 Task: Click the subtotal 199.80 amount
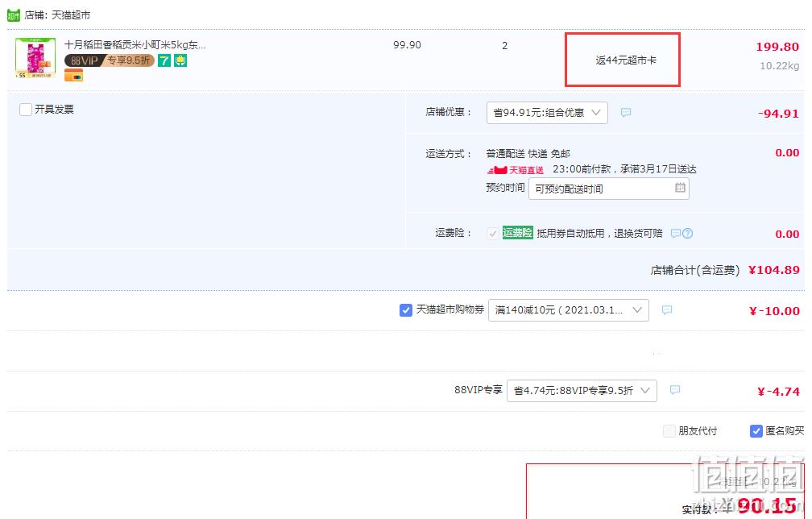[x=777, y=47]
